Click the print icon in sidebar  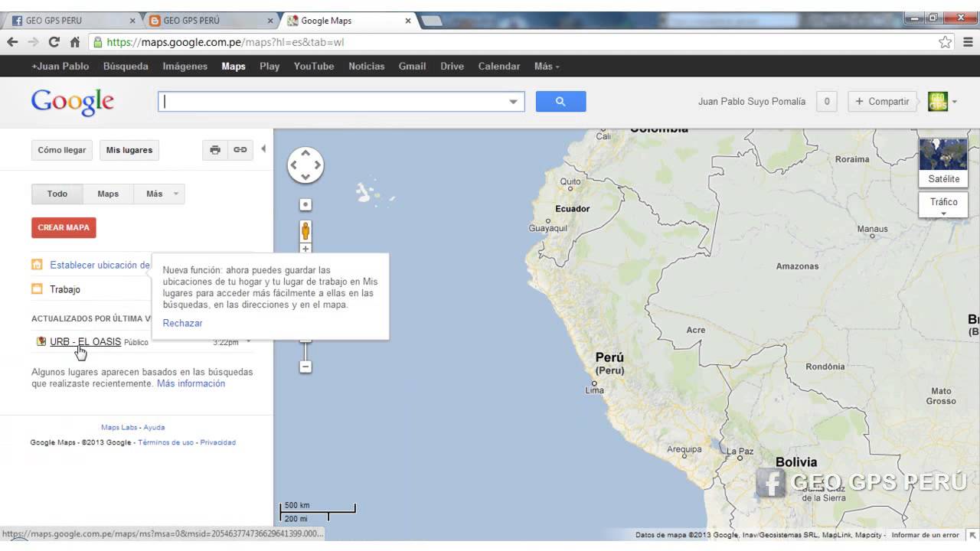pos(215,150)
